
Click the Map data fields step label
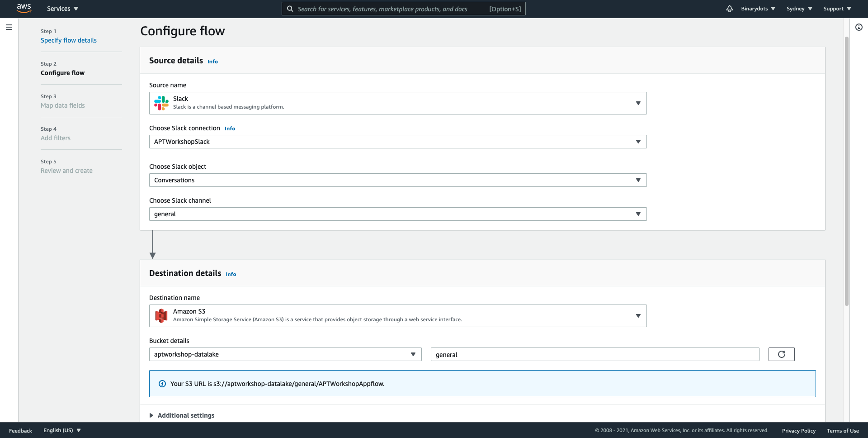[x=63, y=105]
